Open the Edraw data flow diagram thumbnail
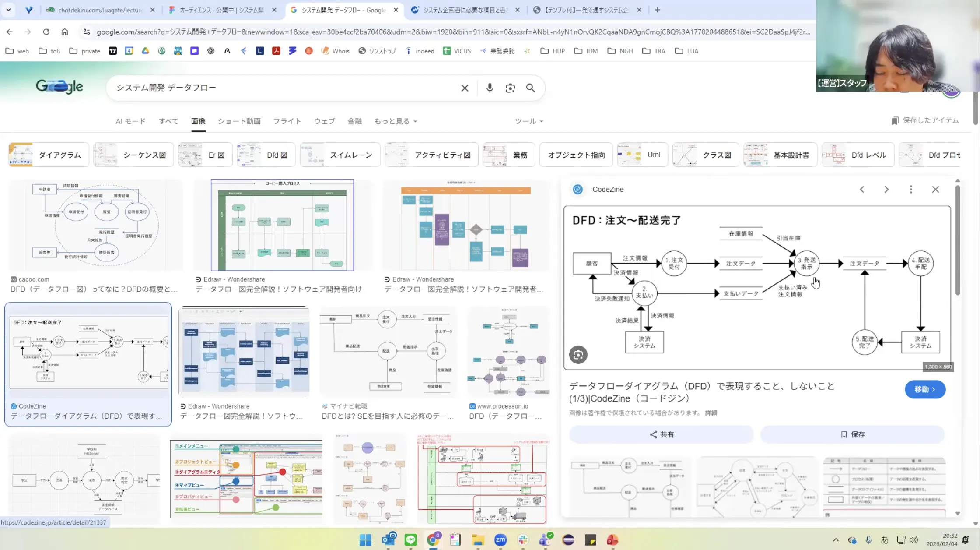 coord(282,225)
